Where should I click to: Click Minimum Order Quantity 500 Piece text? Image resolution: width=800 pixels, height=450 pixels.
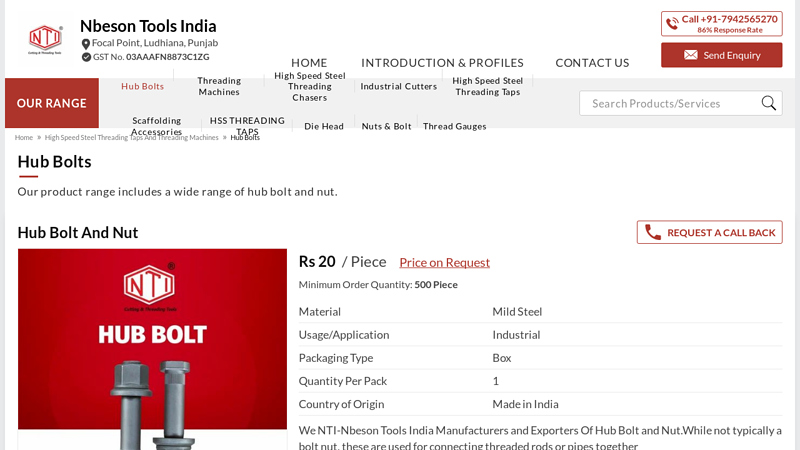click(378, 285)
